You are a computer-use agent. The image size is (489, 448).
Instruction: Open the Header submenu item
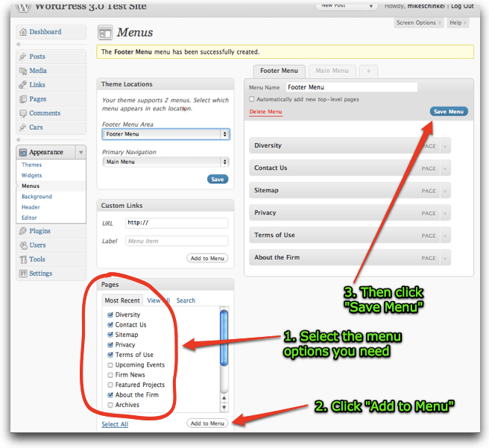pos(31,207)
